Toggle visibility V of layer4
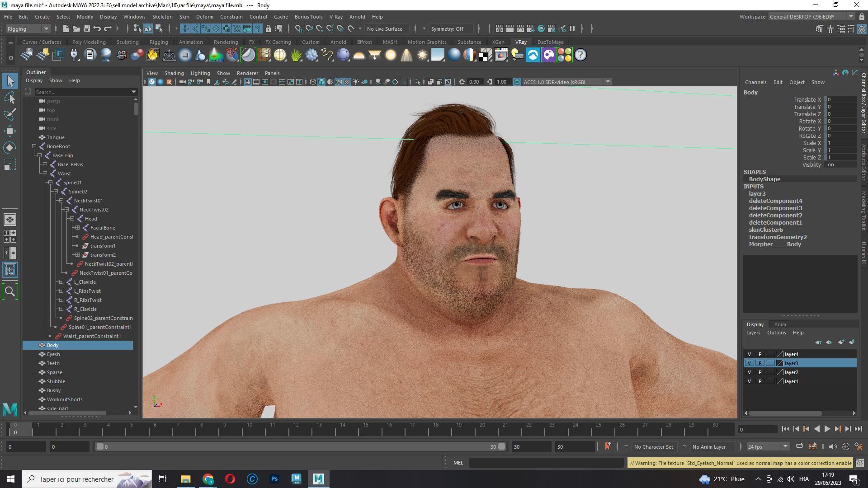 [749, 354]
